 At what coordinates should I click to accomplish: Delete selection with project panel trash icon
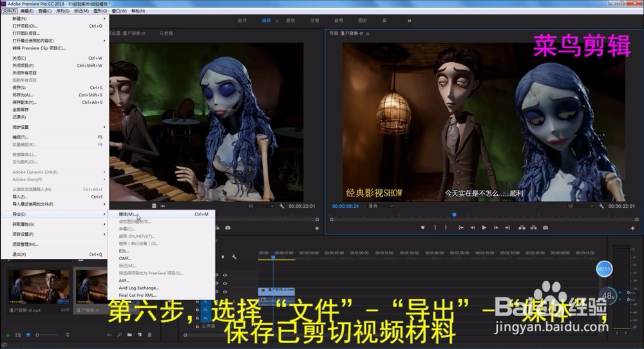[149, 335]
